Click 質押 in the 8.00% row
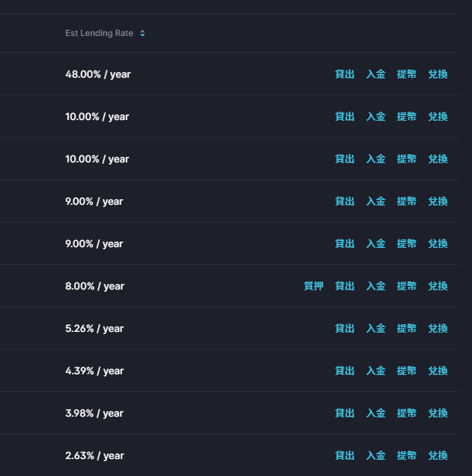 coord(314,286)
